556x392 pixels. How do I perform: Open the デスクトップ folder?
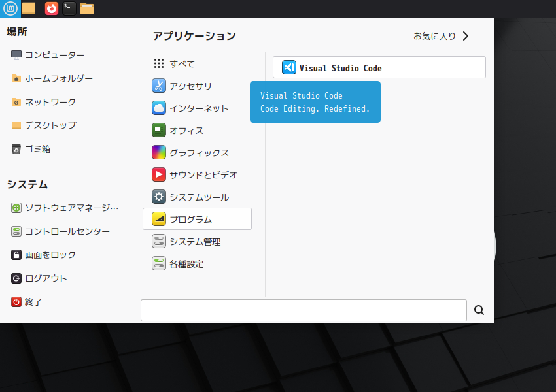pos(44,125)
